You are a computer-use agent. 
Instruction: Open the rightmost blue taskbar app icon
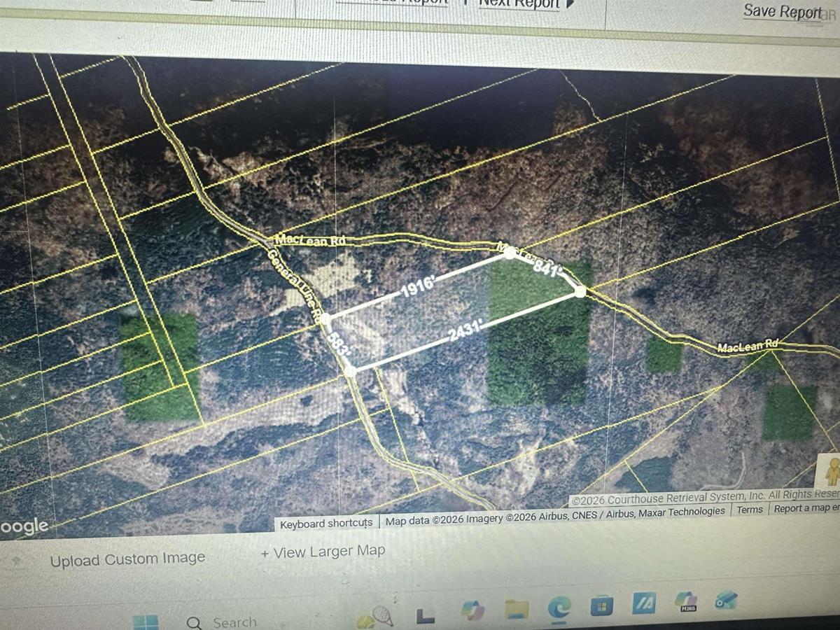726,599
